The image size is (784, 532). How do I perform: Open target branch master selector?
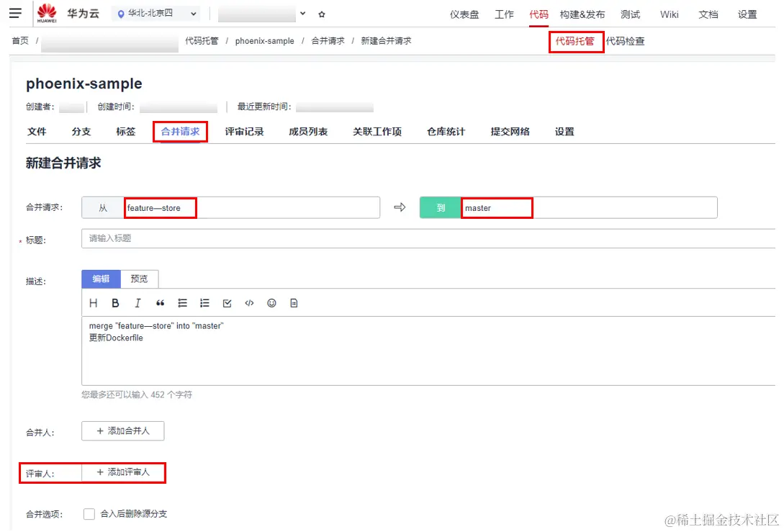569,207
